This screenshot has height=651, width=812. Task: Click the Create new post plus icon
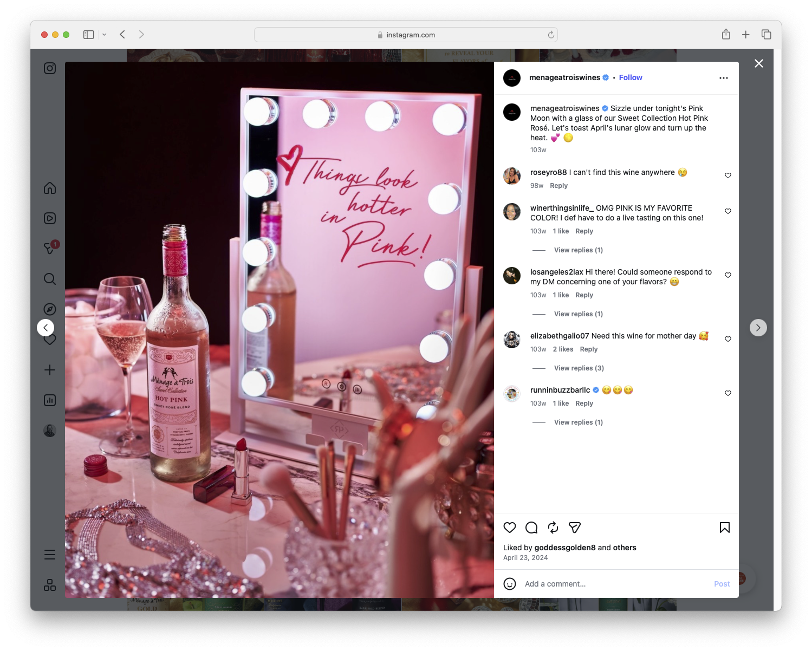point(49,369)
